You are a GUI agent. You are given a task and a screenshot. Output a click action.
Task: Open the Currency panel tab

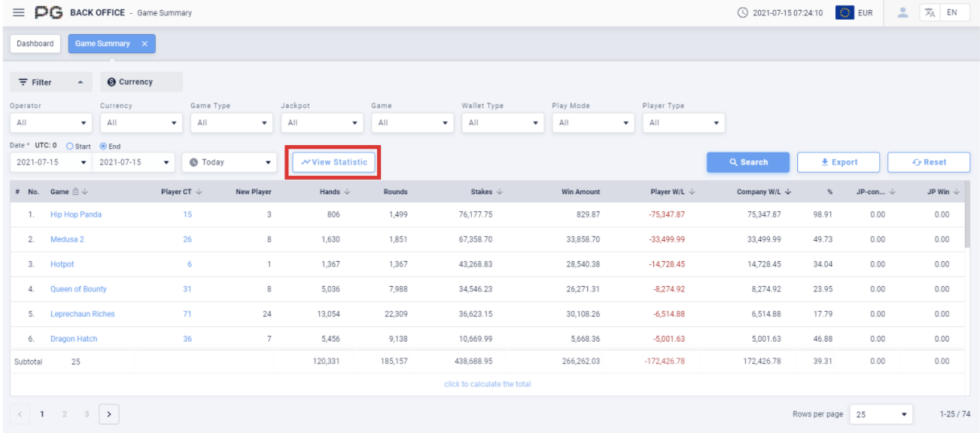coord(141,82)
